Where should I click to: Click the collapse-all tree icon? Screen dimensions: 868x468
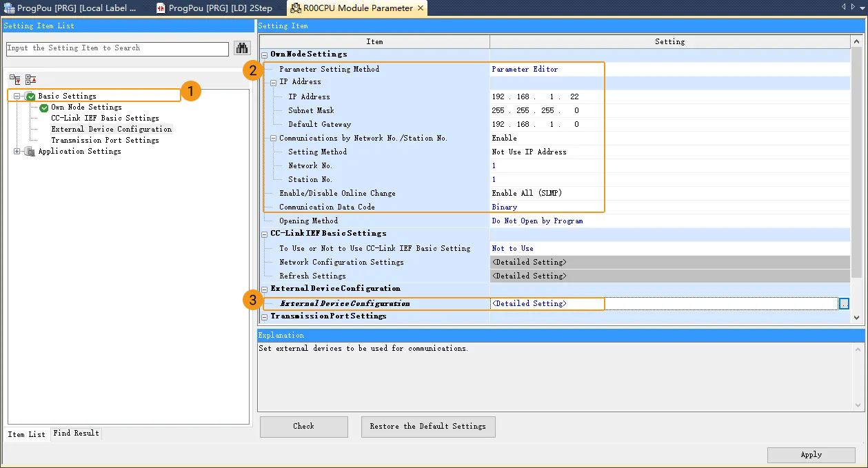(x=30, y=79)
